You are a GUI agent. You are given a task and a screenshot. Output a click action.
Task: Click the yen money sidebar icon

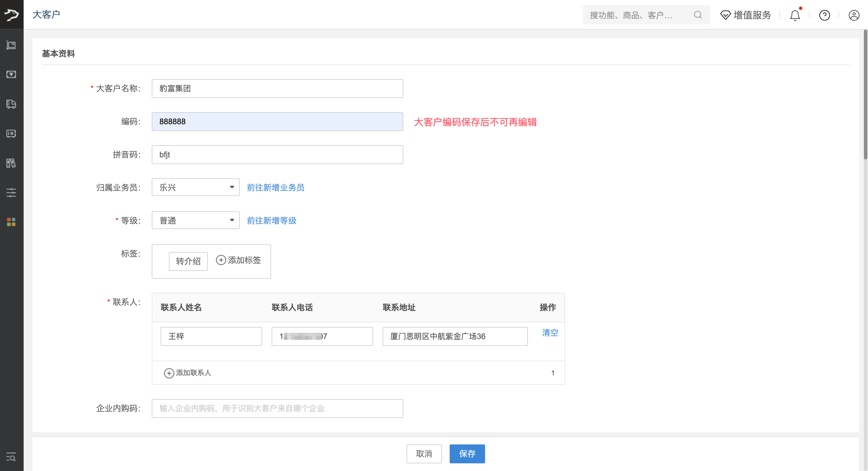pyautogui.click(x=11, y=74)
